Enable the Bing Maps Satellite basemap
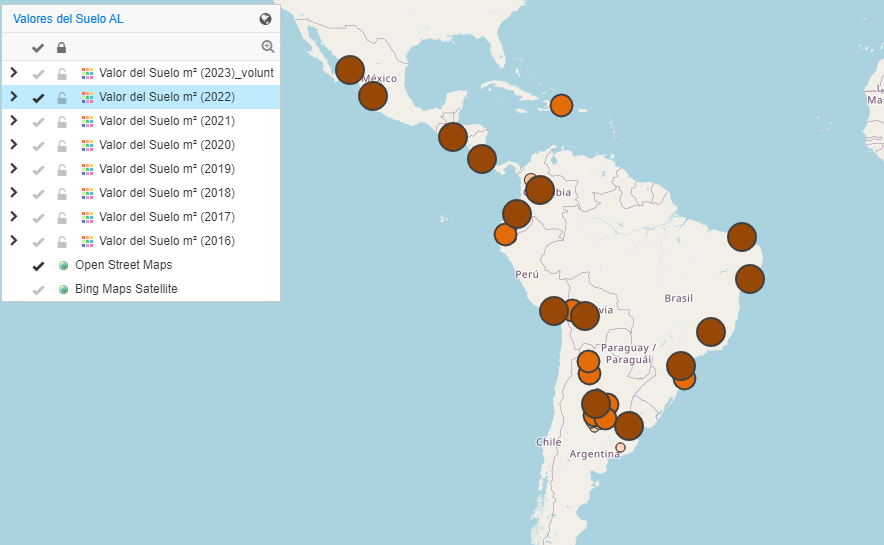This screenshot has height=545, width=884. click(38, 289)
